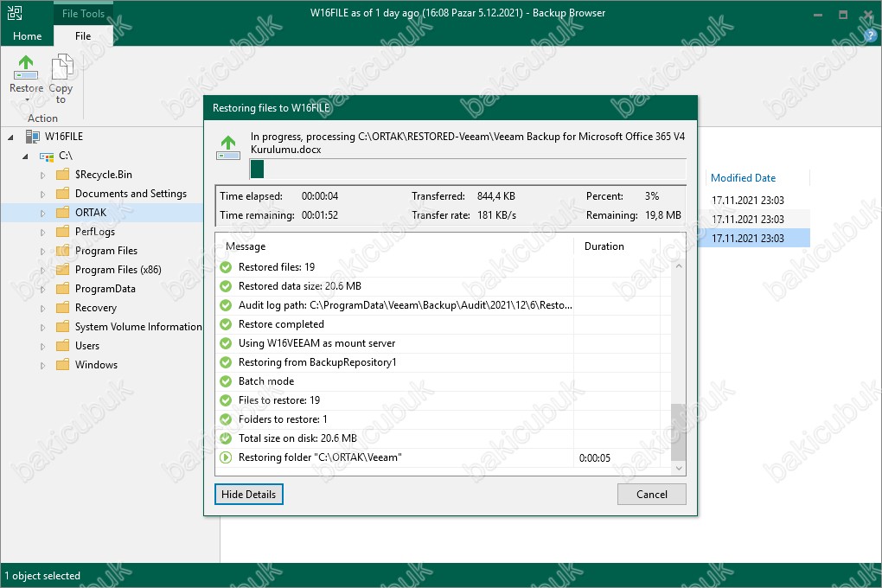Click the C:\ drive icon in tree

point(47,156)
